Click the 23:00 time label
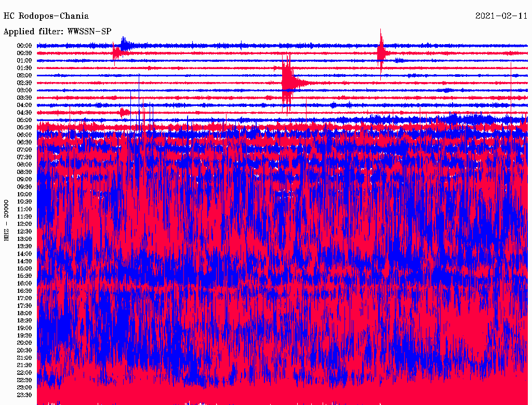The width and height of the screenshot is (532, 405). [x=24, y=388]
